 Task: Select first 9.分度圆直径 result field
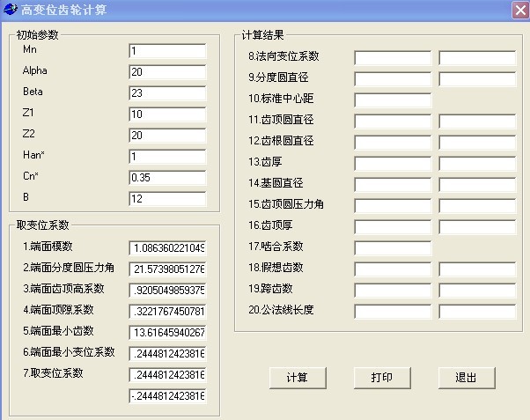coord(394,79)
